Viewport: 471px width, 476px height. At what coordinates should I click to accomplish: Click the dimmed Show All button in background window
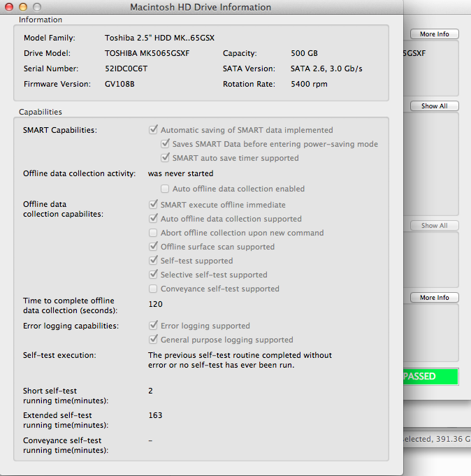(434, 226)
